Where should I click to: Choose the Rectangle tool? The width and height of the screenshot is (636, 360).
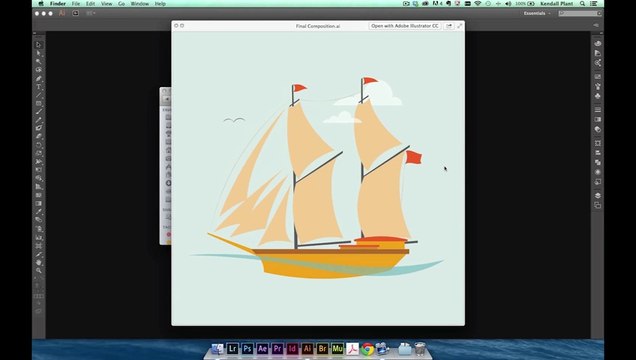click(39, 103)
